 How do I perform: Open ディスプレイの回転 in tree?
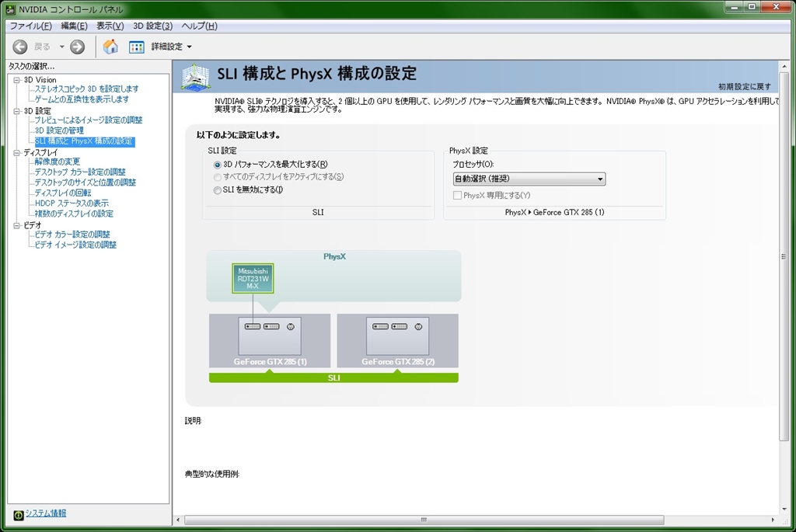click(62, 193)
